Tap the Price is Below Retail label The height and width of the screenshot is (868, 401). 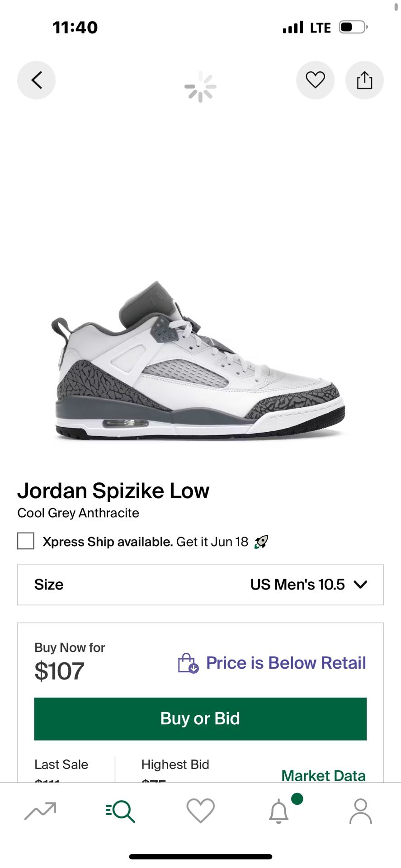286,663
